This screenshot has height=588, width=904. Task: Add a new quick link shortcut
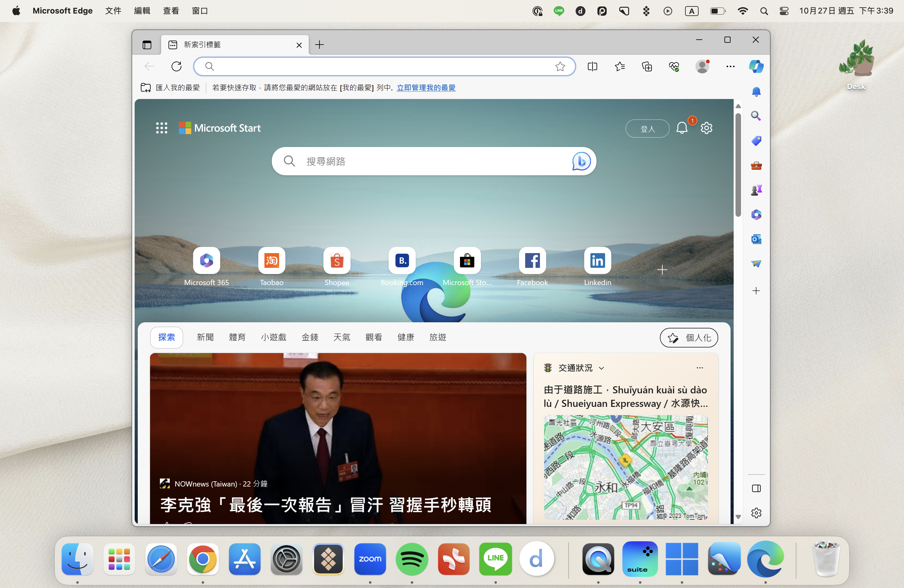(x=662, y=270)
